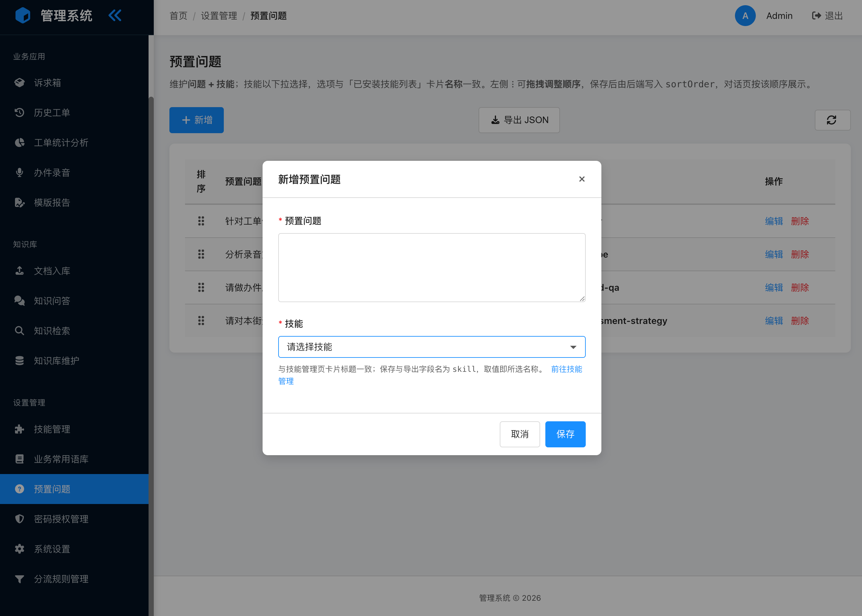Click 删除 in the 请做办件 row
This screenshot has height=616, width=862.
tap(800, 287)
